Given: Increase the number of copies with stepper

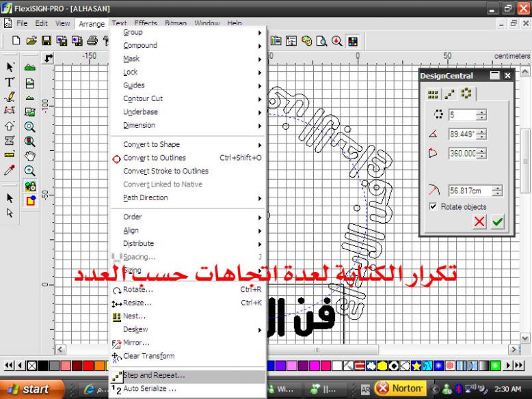Looking at the screenshot, I should (x=481, y=113).
